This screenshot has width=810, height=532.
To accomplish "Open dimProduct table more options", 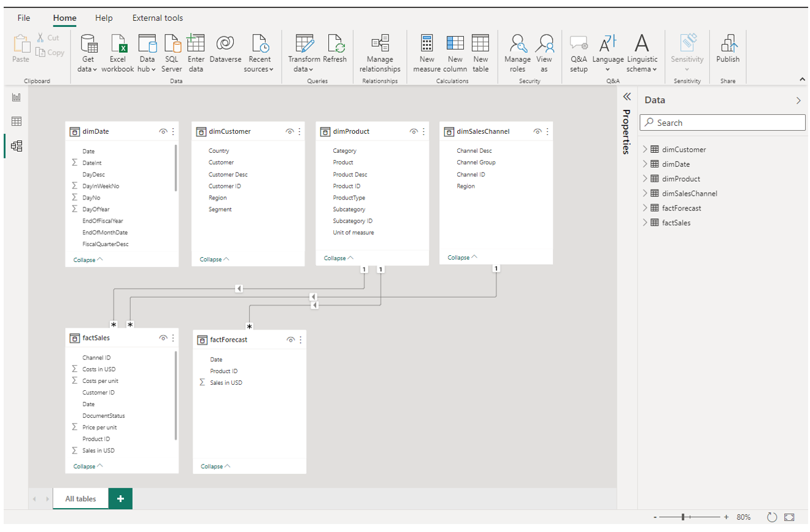I will click(423, 131).
